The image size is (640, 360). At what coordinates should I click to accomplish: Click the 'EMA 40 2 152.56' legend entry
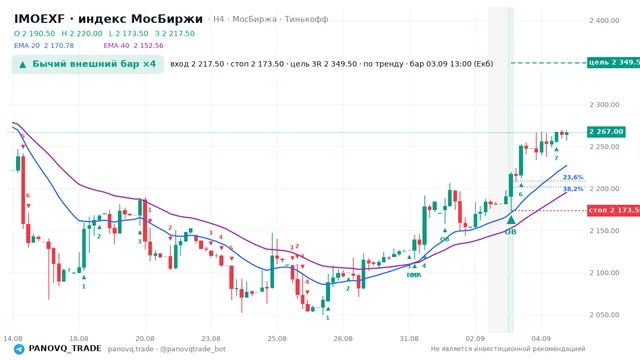[x=133, y=46]
